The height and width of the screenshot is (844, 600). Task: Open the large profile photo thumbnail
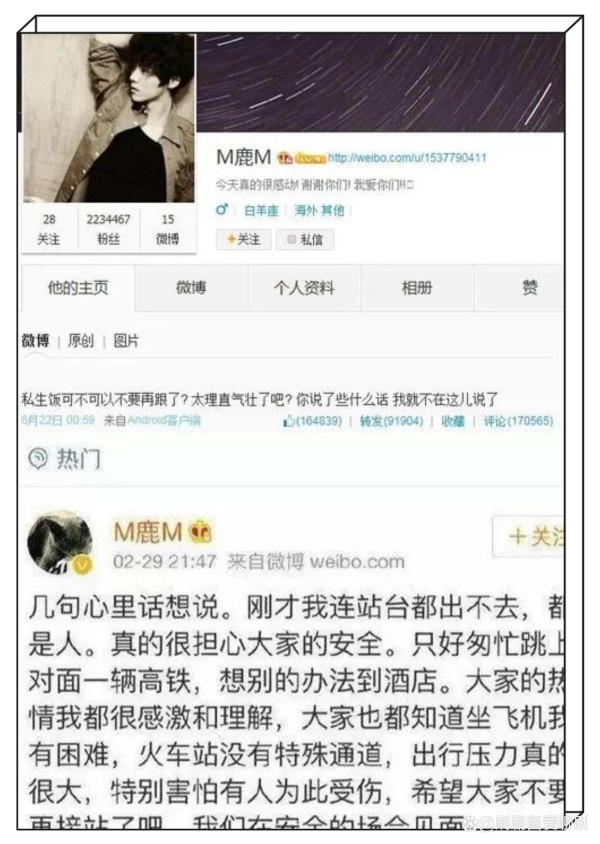pos(109,118)
